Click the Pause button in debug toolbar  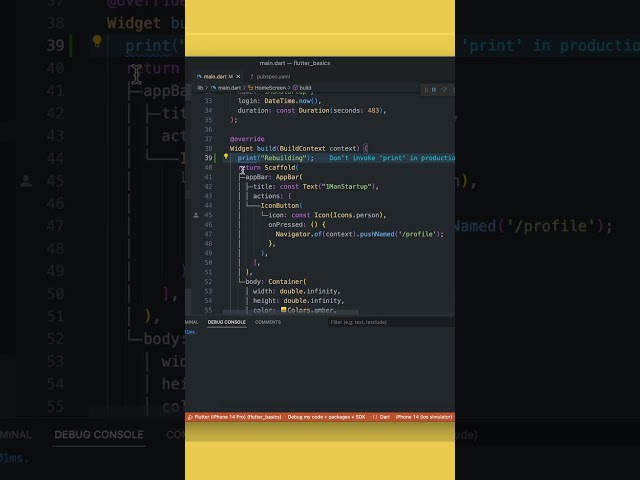point(434,89)
